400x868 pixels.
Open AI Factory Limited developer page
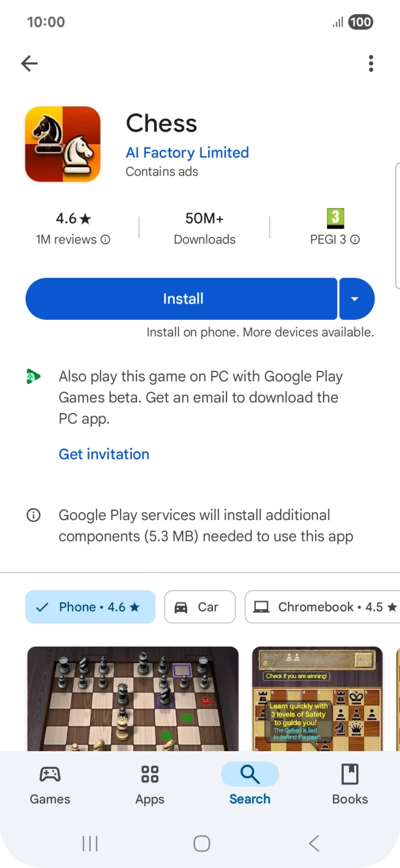tap(187, 153)
